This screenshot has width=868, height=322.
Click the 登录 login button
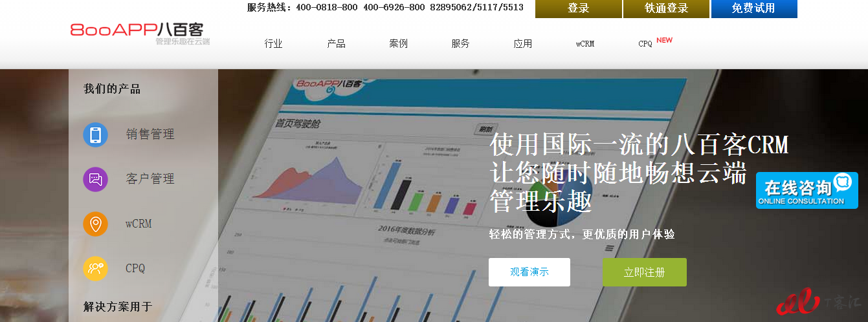(x=578, y=8)
